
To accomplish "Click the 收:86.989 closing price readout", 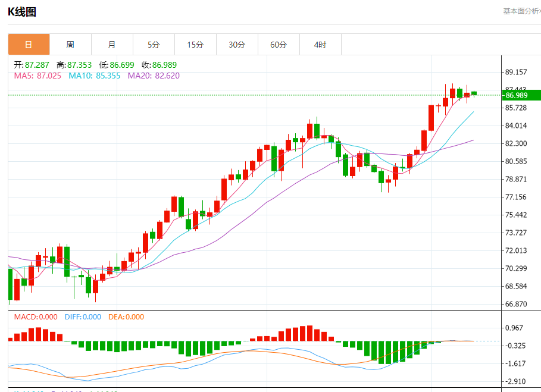I will point(159,65).
